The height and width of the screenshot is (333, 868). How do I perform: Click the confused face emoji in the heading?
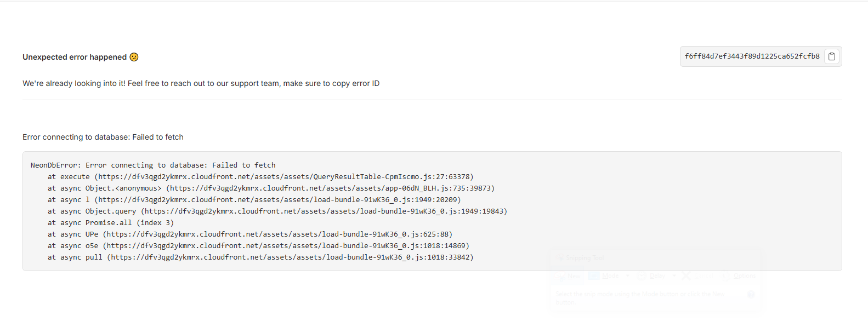tap(134, 57)
